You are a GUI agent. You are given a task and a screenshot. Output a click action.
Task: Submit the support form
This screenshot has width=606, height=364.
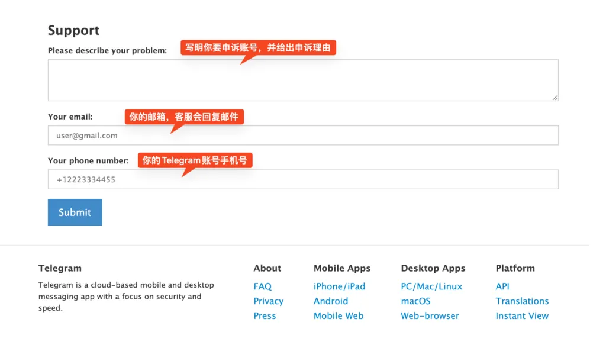point(75,212)
